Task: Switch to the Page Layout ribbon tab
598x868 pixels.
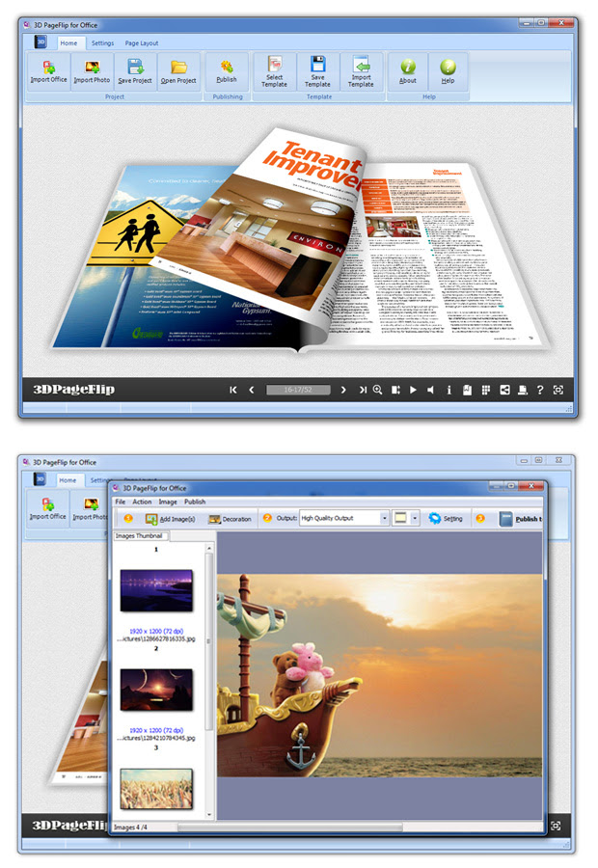Action: click(x=142, y=43)
